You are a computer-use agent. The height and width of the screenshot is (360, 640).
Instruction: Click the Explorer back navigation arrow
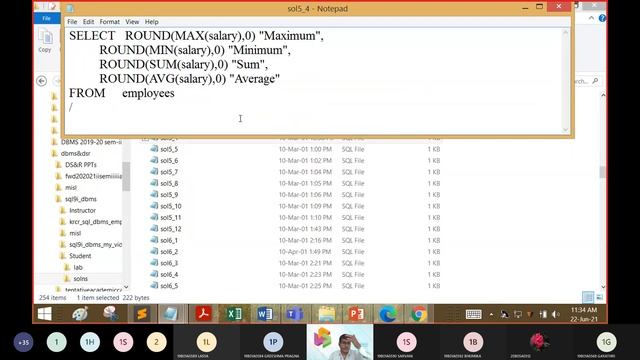pyautogui.click(x=42, y=81)
